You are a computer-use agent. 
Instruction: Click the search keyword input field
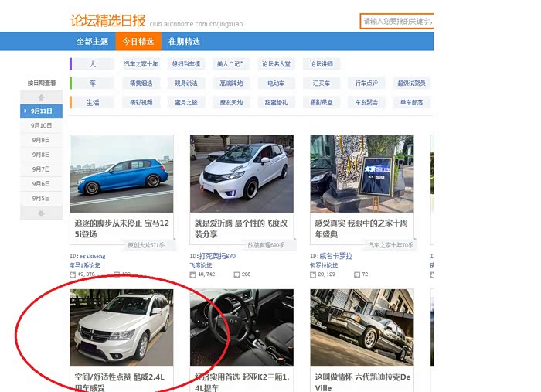pos(396,22)
